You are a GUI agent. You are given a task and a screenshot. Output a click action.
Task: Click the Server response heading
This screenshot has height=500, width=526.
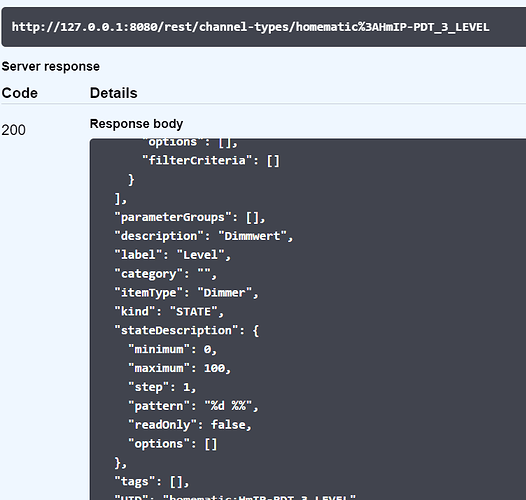51,66
